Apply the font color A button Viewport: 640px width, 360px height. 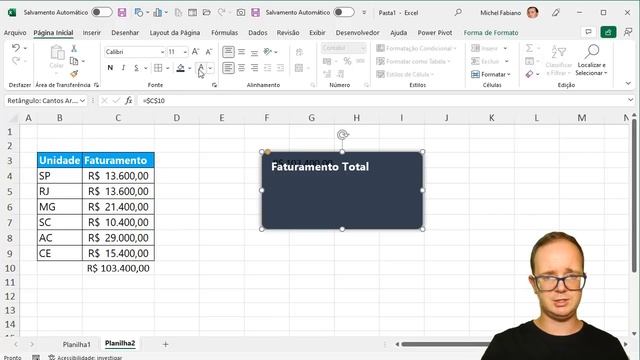click(x=200, y=68)
